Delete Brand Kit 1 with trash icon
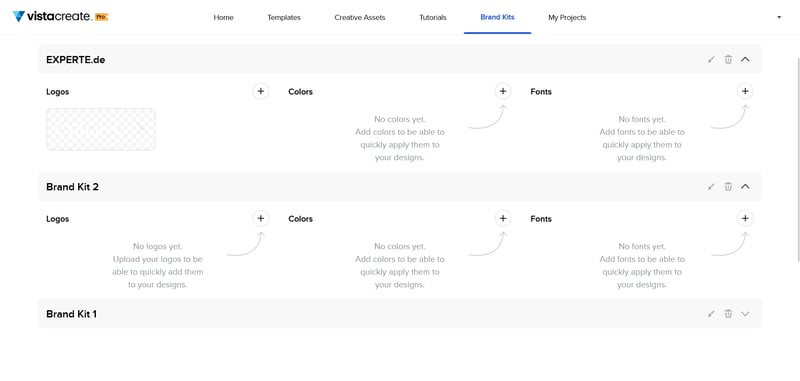The image size is (800, 381). click(x=728, y=314)
